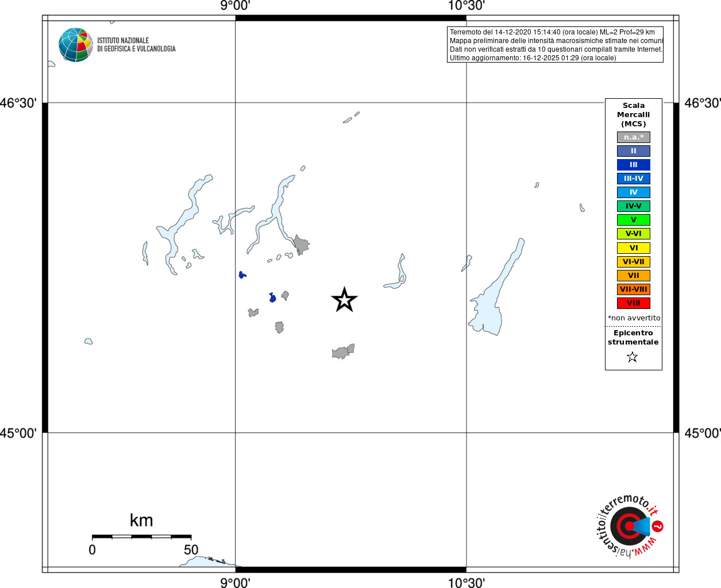Click the INGV globe logo
Viewport: 721px width, 588px height.
click(76, 45)
